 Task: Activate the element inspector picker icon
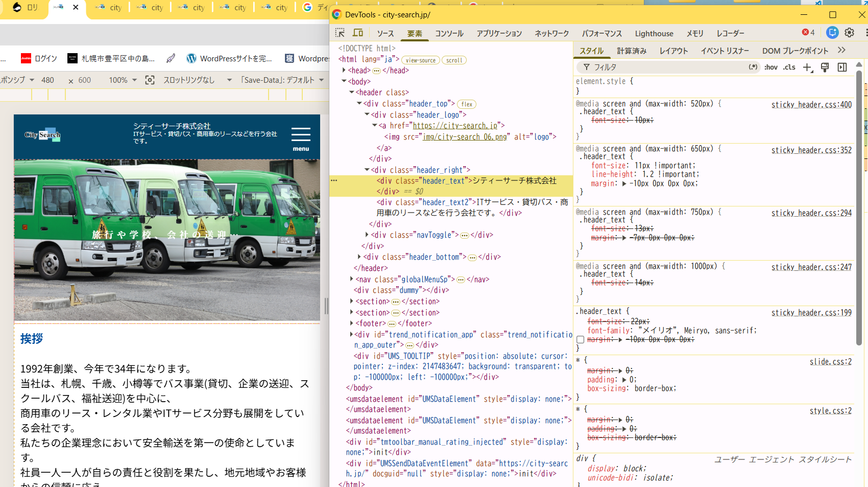340,33
